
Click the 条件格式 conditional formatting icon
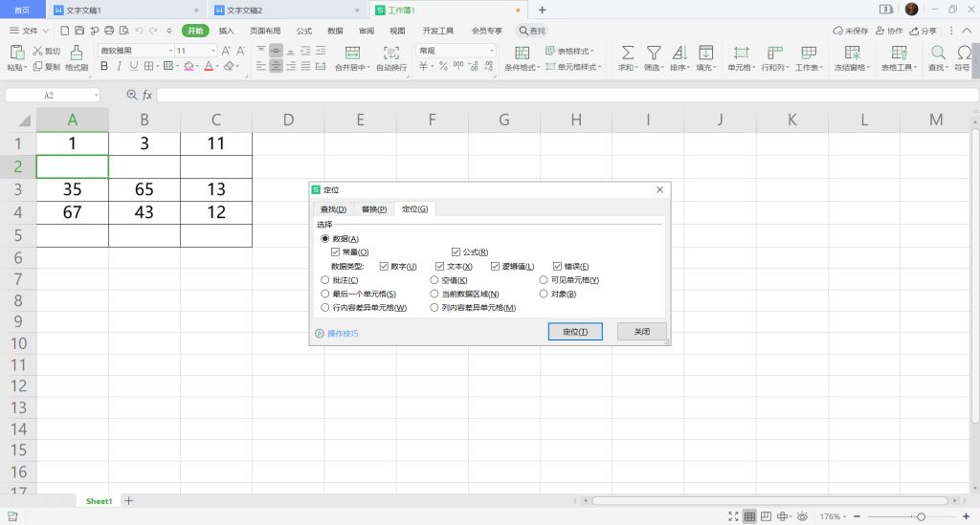pos(522,53)
